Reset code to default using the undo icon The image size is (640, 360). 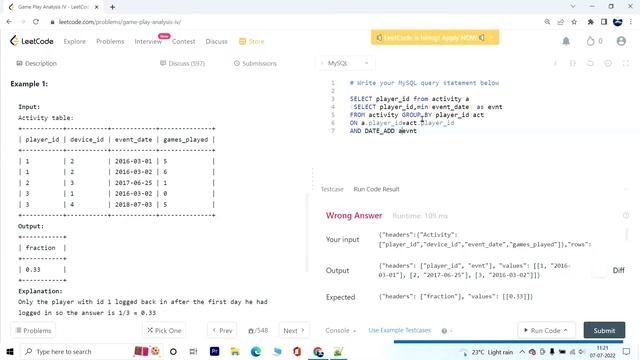[x=590, y=63]
